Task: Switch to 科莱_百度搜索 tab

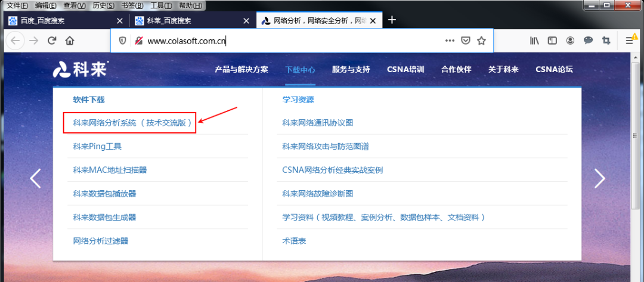Action: point(192,20)
